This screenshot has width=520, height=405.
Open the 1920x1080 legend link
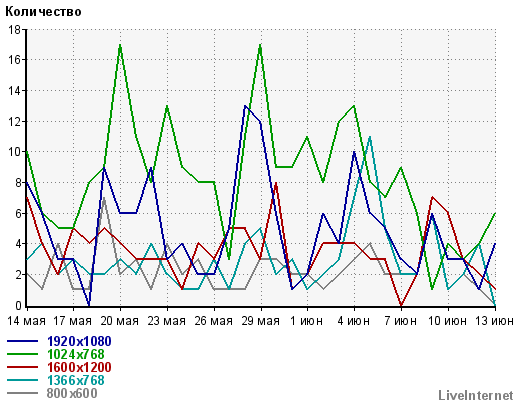(x=79, y=341)
